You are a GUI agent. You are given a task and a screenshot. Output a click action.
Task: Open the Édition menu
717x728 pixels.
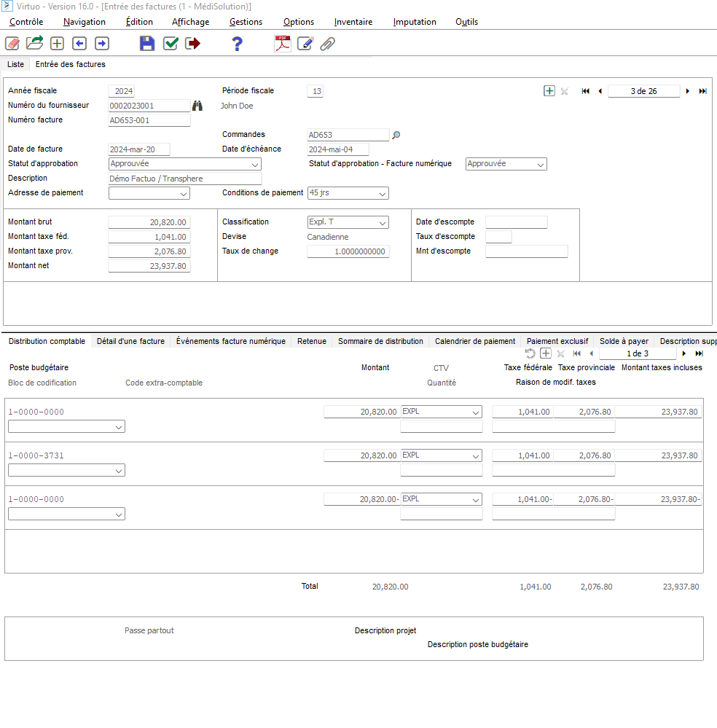tap(139, 22)
